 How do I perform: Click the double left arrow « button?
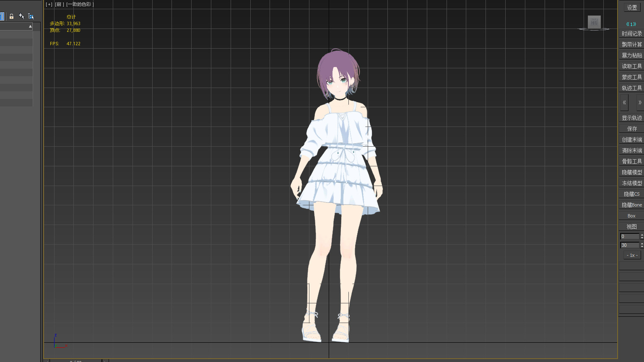624,103
